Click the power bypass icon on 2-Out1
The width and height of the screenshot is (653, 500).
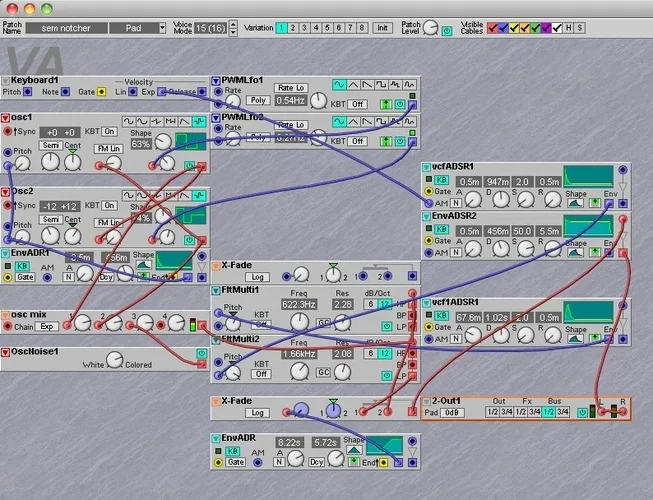[x=582, y=411]
